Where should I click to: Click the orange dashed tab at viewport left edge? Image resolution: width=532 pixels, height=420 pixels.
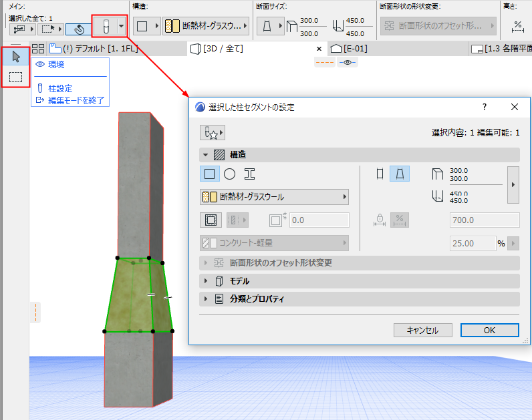[x=35, y=312]
